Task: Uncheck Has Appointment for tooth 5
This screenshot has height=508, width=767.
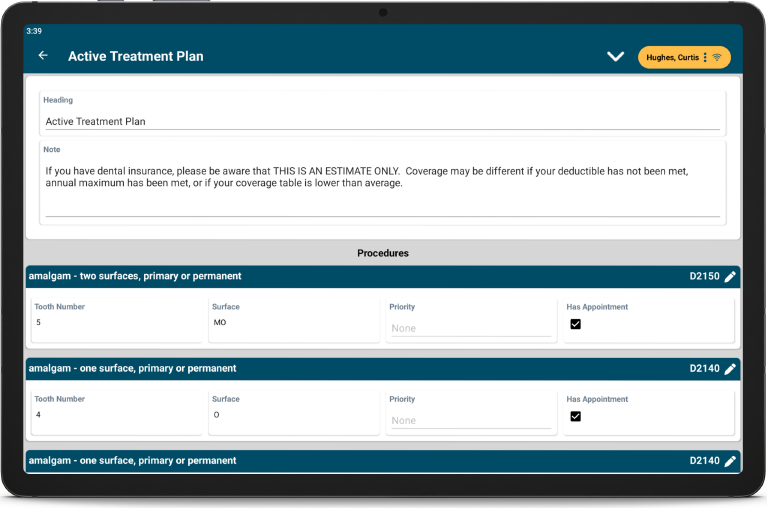Action: 575,324
